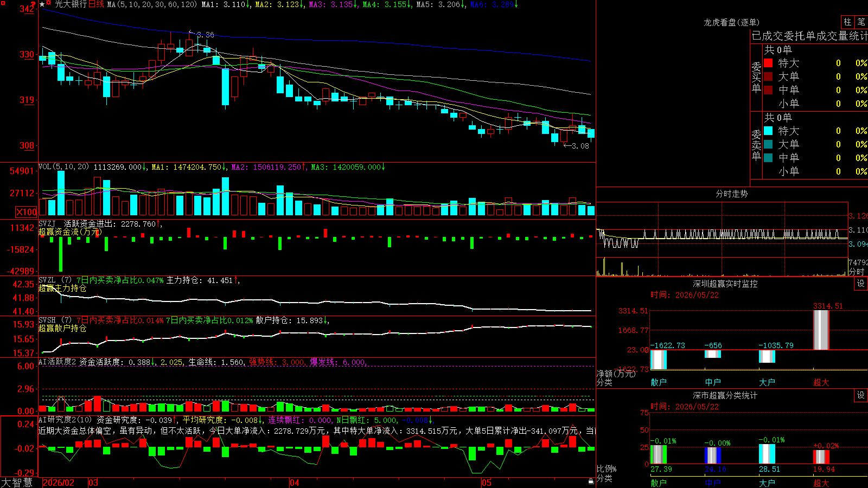This screenshot has width=868, height=488.
Task: Click the 散户 27.39 bar in 深市超赢分类统计
Action: click(x=659, y=454)
